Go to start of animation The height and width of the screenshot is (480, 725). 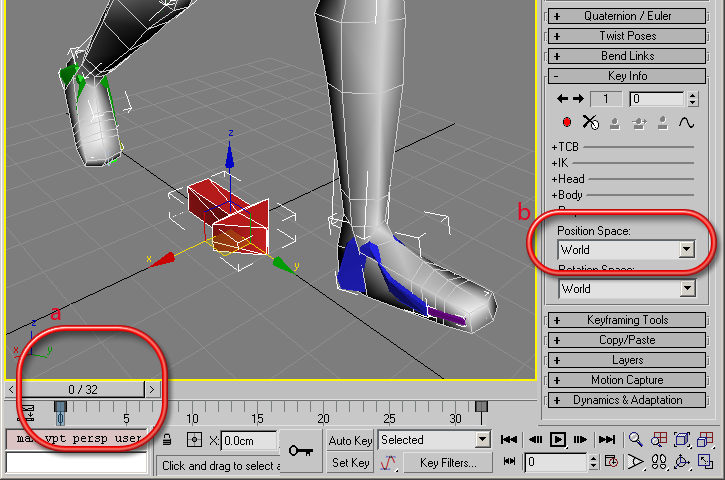click(509, 439)
